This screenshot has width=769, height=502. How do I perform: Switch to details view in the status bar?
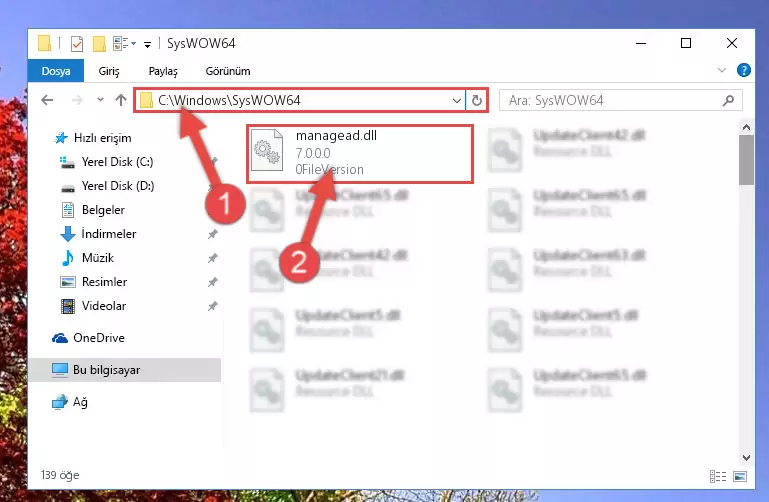(x=718, y=476)
